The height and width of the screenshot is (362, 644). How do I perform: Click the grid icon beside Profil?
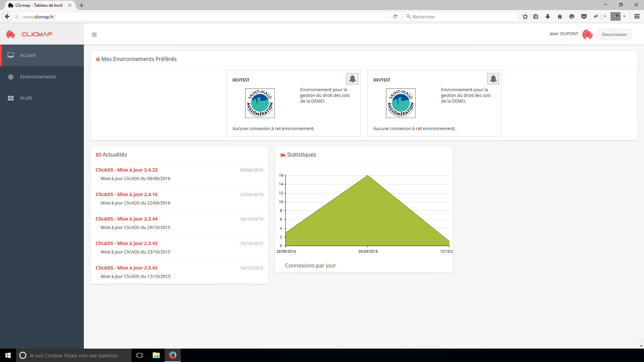[x=11, y=98]
